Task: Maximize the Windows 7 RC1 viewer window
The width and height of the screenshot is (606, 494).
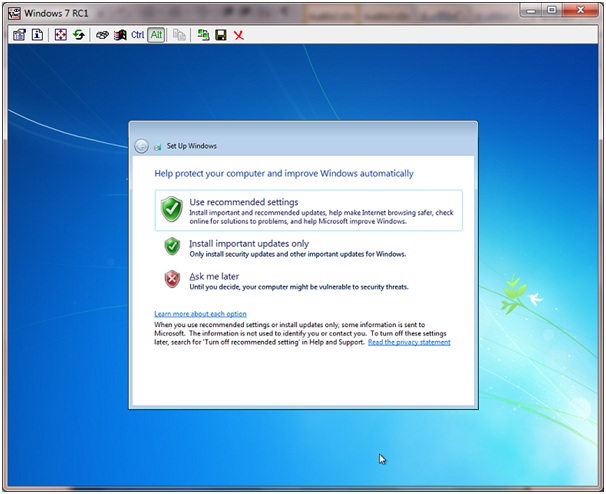Action: pyautogui.click(x=552, y=10)
